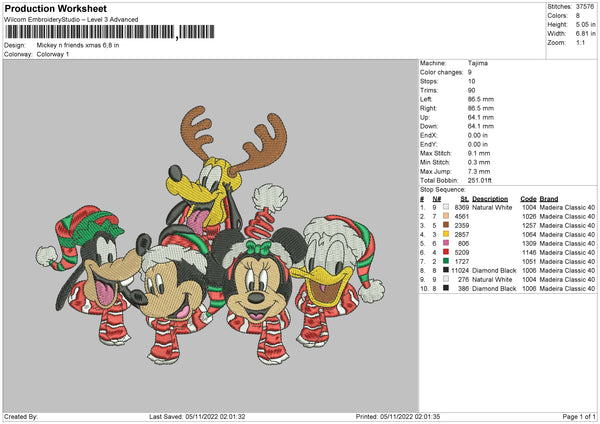Viewport: 600px width, 424px height.
Task: Click the white swatch in the 276 stitches row
Action: click(446, 279)
